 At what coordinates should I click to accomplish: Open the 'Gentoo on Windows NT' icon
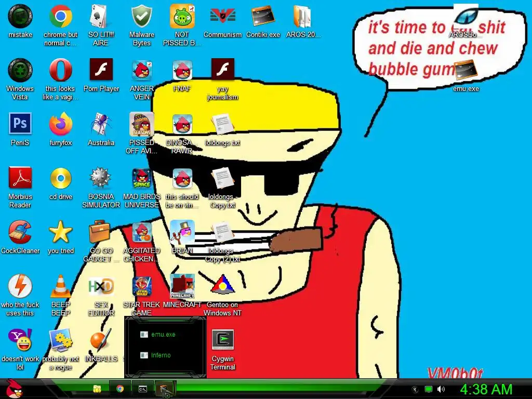point(222,285)
